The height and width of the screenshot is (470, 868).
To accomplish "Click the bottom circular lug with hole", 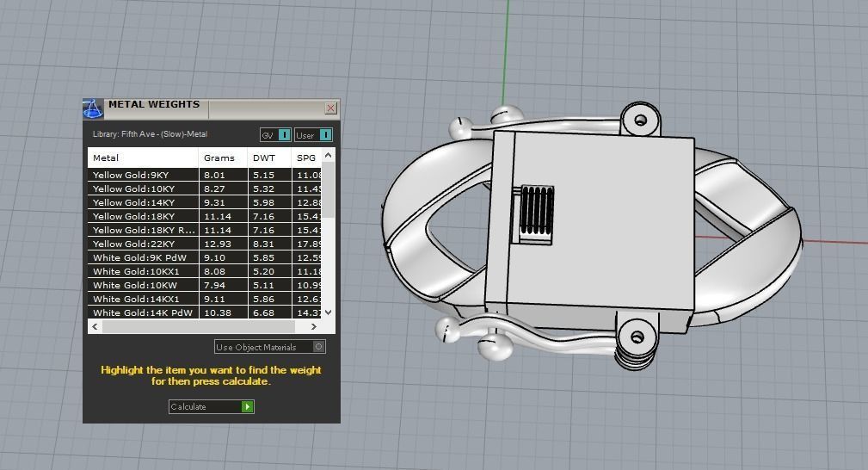I will 637,337.
